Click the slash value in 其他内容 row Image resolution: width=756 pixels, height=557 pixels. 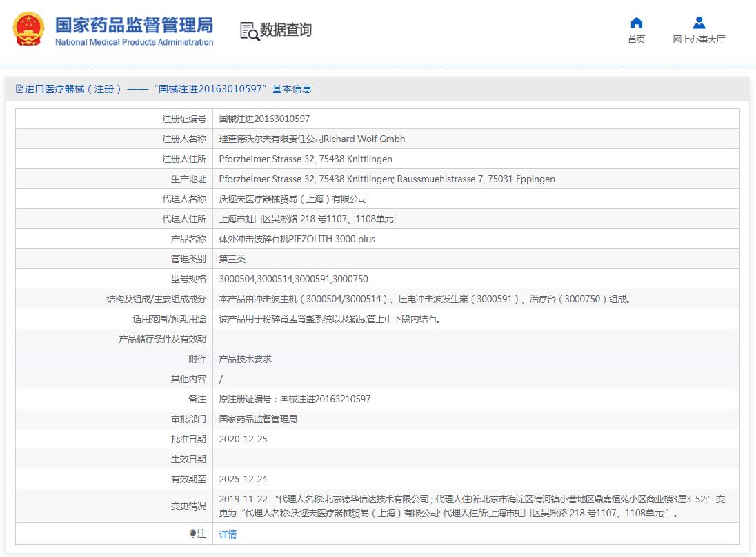(221, 379)
